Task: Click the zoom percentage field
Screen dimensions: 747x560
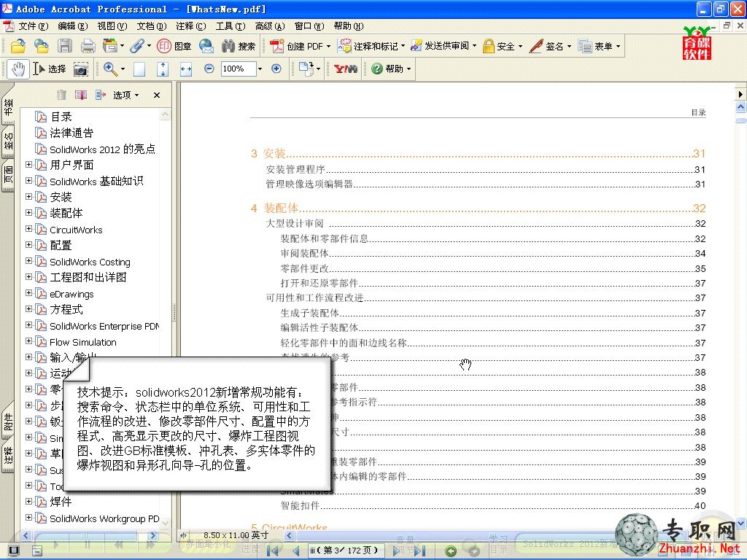Action: click(239, 69)
